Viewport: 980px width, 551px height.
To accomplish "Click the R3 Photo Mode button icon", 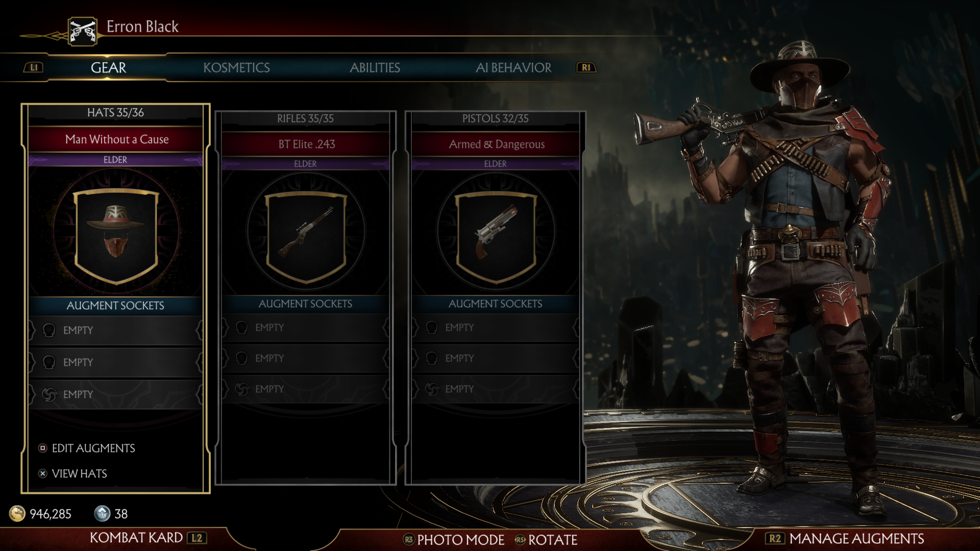I will (x=408, y=539).
